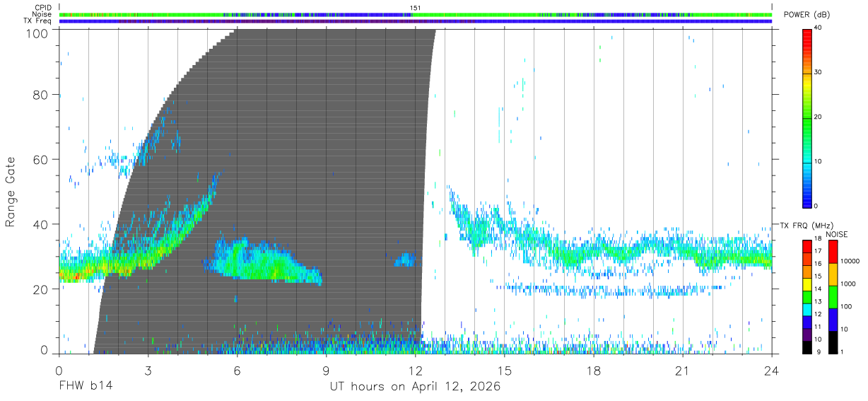This screenshot has height=401, width=868.
Task: Click the small echo patch before hour 12
Action: click(405, 260)
